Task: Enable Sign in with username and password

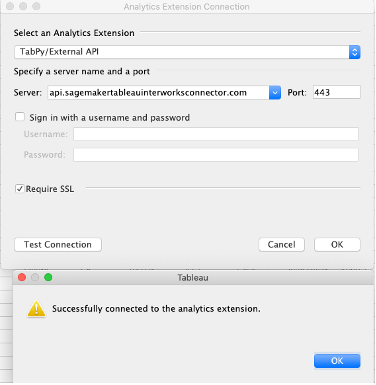Action: click(20, 117)
